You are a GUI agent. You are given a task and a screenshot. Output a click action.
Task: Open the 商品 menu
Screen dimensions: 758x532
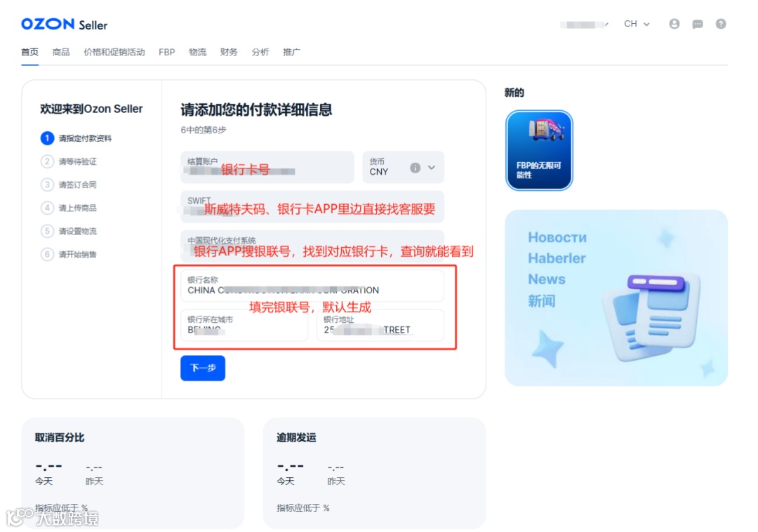coord(61,52)
